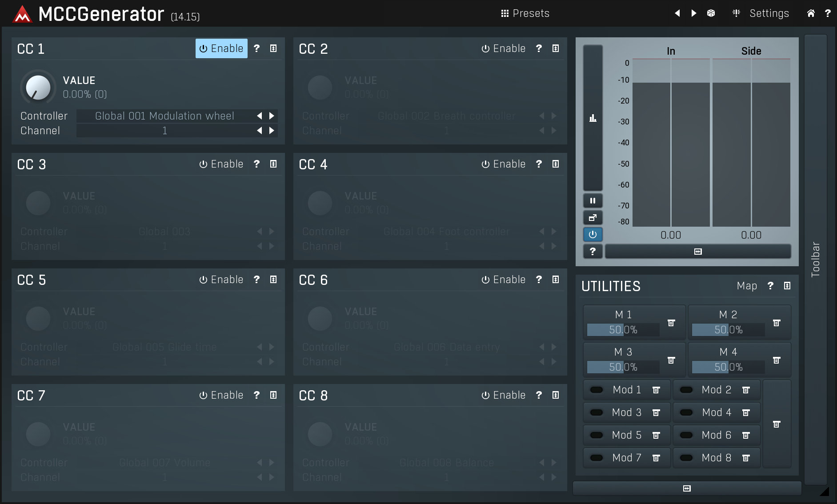The width and height of the screenshot is (837, 504).
Task: Enable the CC 4 section
Action: 503,164
